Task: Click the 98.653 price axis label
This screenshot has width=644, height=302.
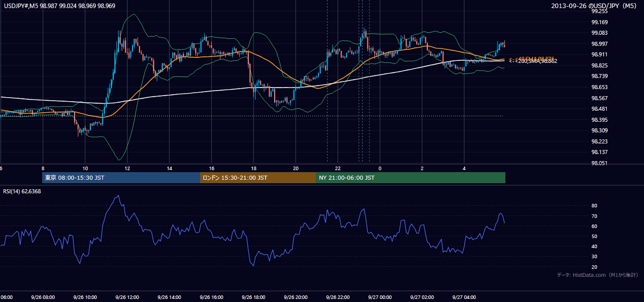Action: click(599, 87)
